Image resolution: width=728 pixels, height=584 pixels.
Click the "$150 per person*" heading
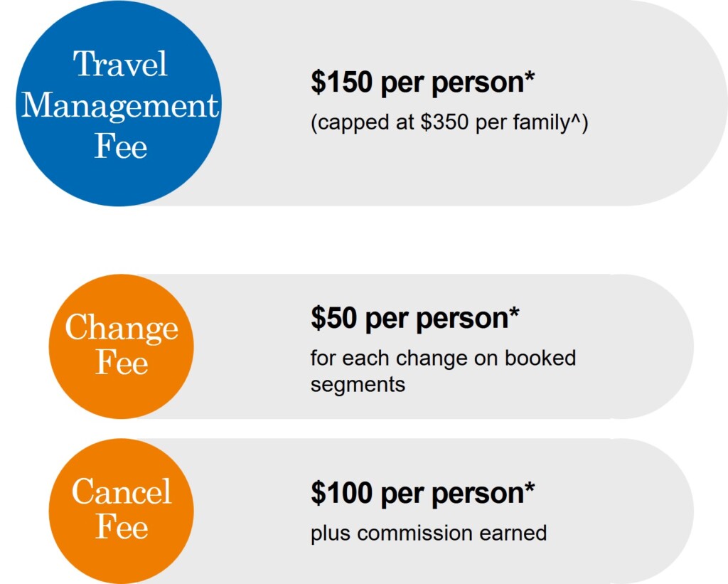(x=422, y=83)
